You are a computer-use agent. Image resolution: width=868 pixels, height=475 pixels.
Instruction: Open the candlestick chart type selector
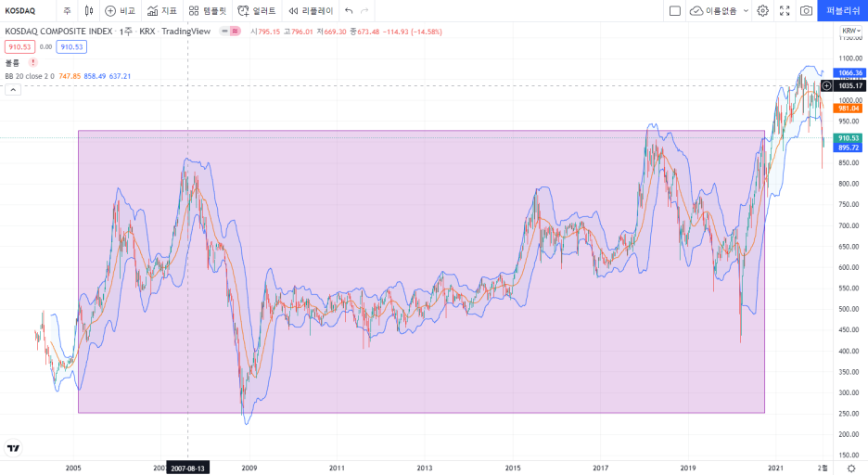(x=89, y=10)
